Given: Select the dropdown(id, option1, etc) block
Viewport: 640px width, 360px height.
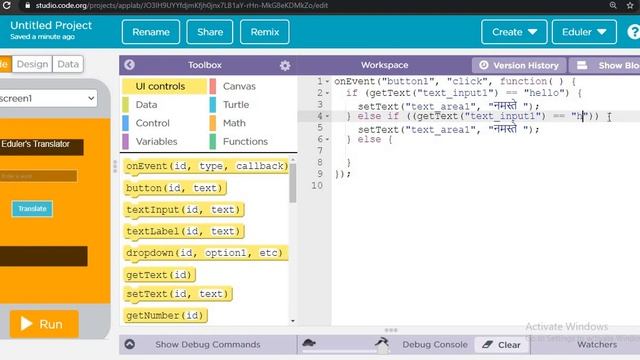Looking at the screenshot, I should pyautogui.click(x=205, y=253).
